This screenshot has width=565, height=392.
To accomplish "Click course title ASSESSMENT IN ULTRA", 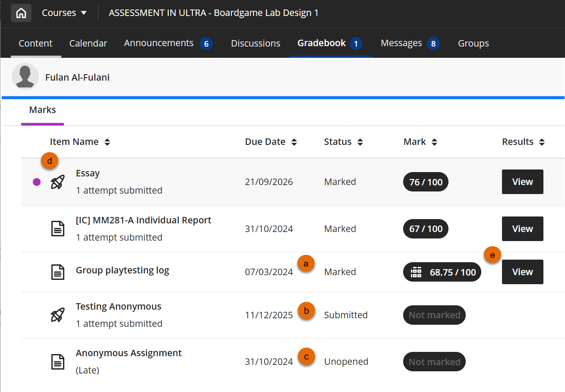I will pyautogui.click(x=214, y=13).
